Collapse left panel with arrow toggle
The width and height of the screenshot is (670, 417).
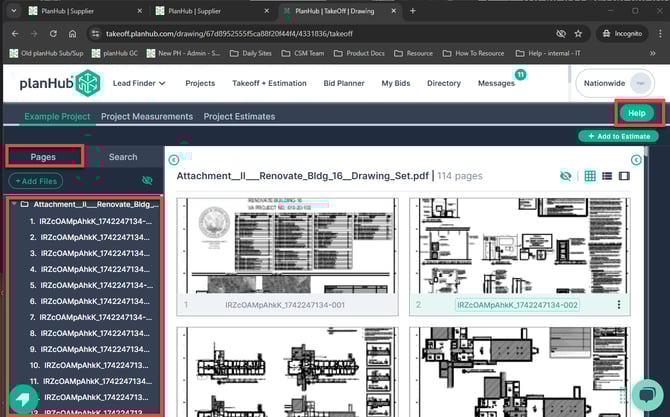(x=173, y=159)
